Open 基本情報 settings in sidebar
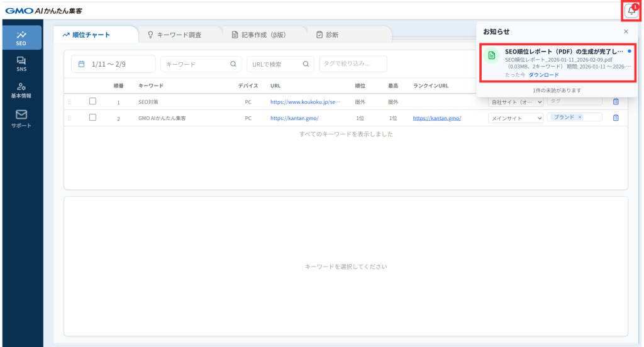This screenshot has width=644, height=347. click(21, 91)
